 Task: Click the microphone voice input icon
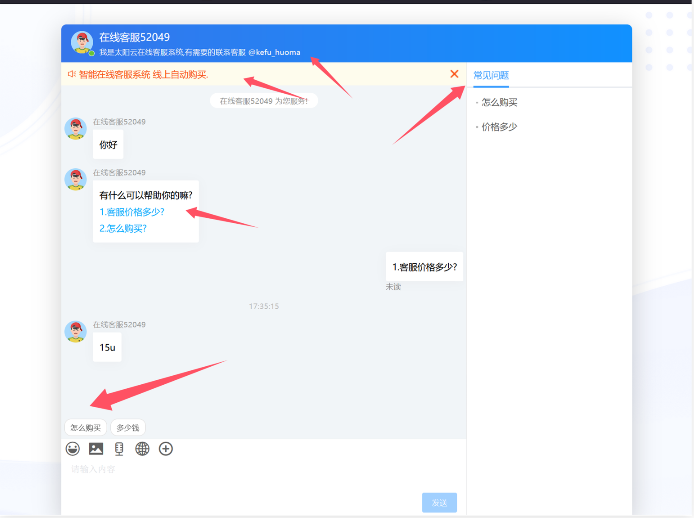119,449
